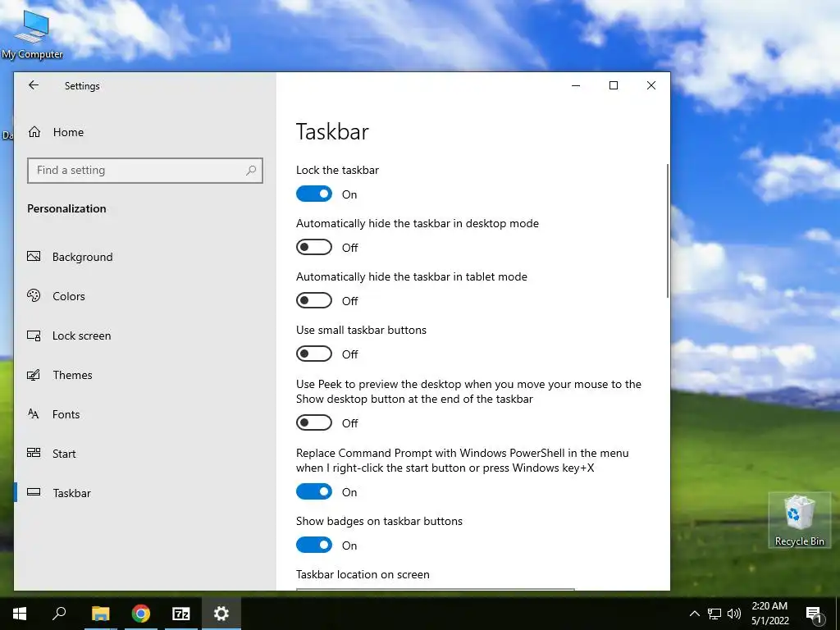The image size is (840, 630).
Task: Click the Colors palette icon
Action: click(34, 295)
